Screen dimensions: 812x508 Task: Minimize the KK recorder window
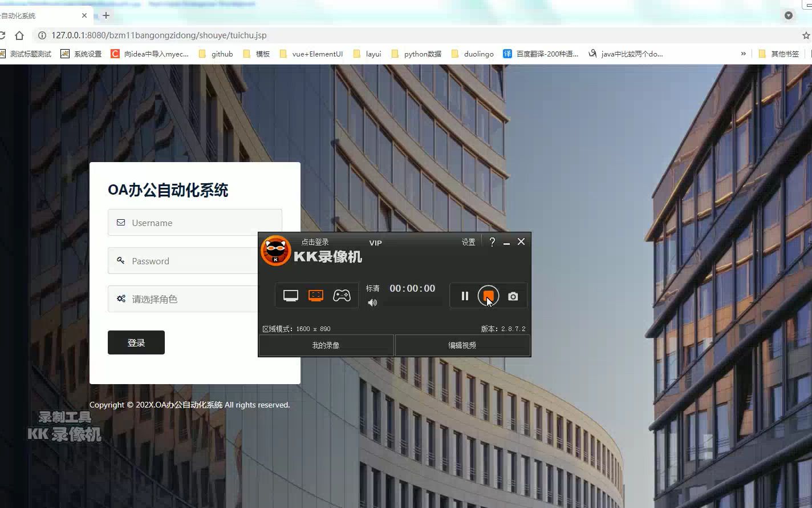[506, 243]
